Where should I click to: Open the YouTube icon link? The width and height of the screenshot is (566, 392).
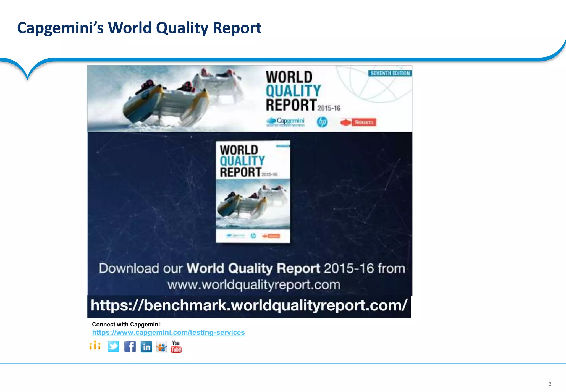pos(176,347)
